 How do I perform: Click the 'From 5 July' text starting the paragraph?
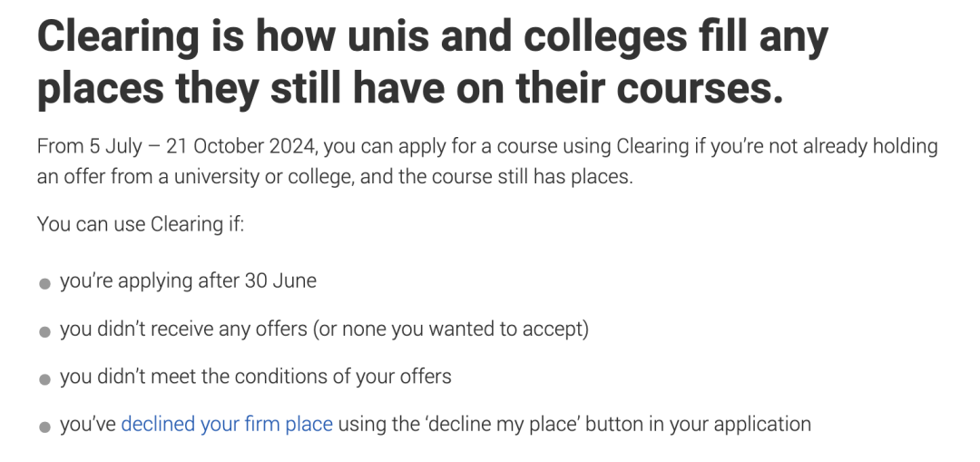pyautogui.click(x=82, y=146)
